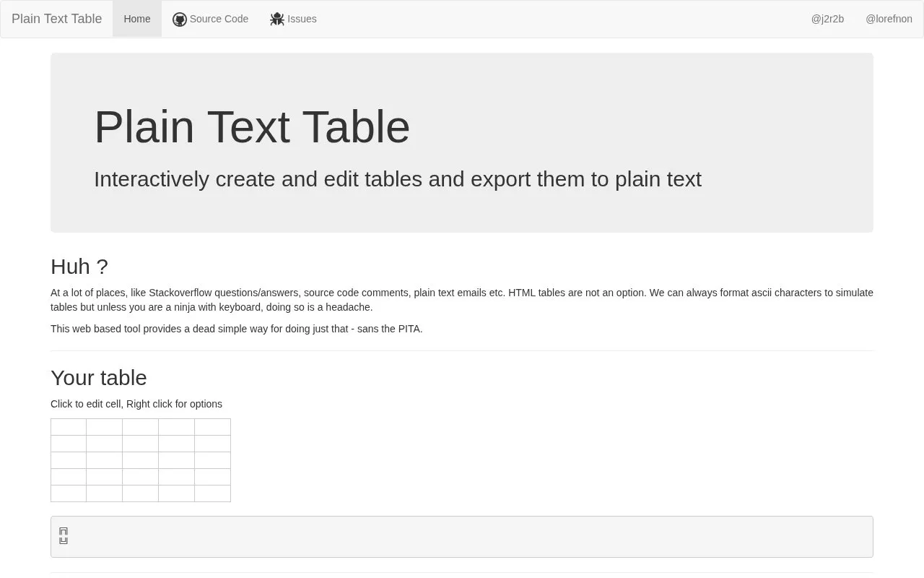Screen dimensions: 924x578
Task: Click the 'Interactively create and edit tables' subtitle
Action: [x=398, y=179]
